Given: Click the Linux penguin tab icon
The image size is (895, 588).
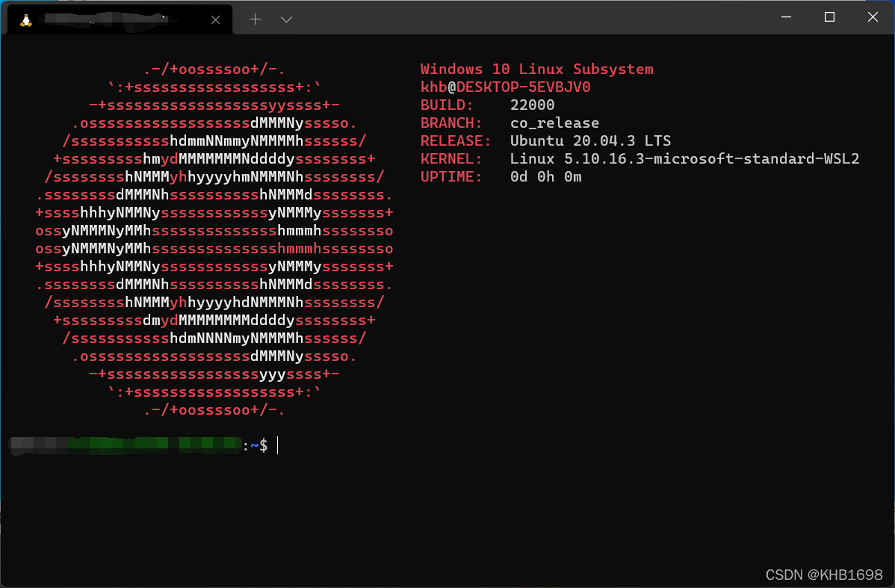Looking at the screenshot, I should [x=25, y=21].
